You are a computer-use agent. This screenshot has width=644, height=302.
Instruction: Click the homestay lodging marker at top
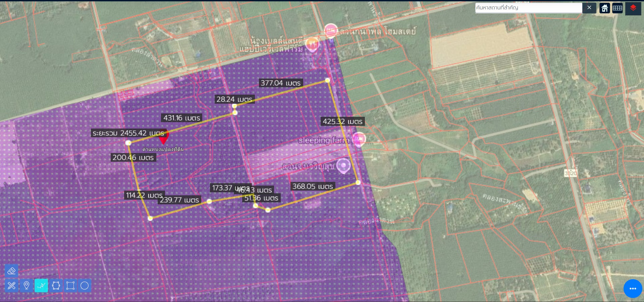pyautogui.click(x=331, y=31)
